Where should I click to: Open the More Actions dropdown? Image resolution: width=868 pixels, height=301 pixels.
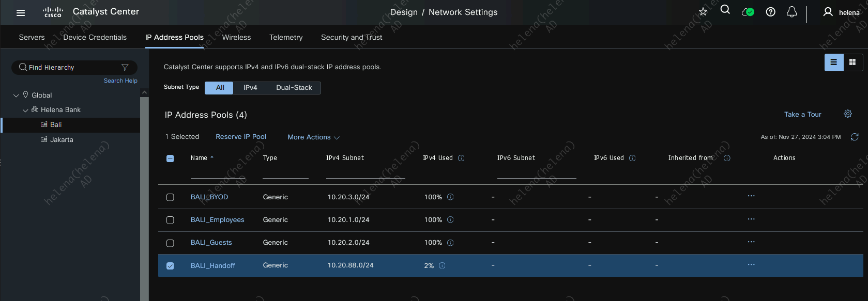(x=313, y=137)
